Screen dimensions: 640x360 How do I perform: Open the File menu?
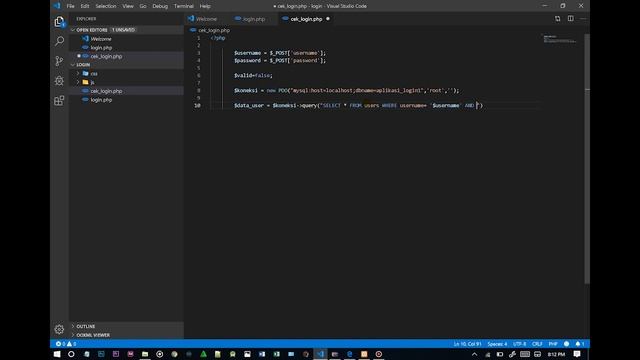pos(71,6)
